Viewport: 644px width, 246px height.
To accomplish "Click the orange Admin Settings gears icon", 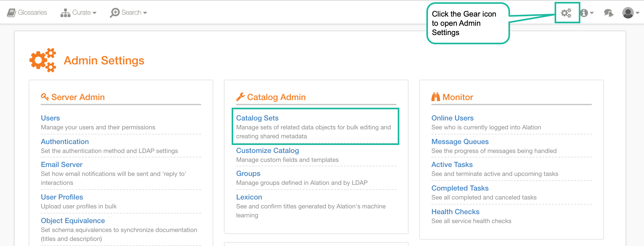I will pos(43,60).
